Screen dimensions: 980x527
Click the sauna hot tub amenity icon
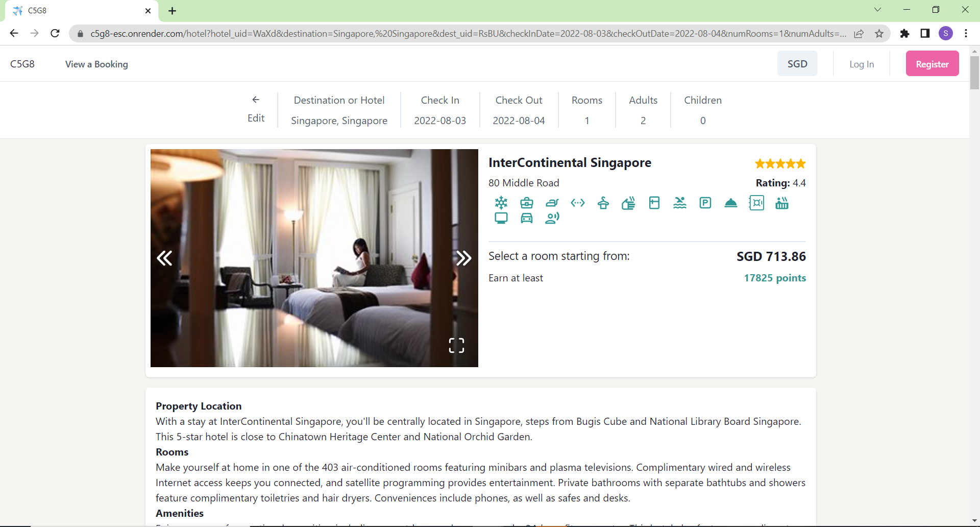coord(782,203)
